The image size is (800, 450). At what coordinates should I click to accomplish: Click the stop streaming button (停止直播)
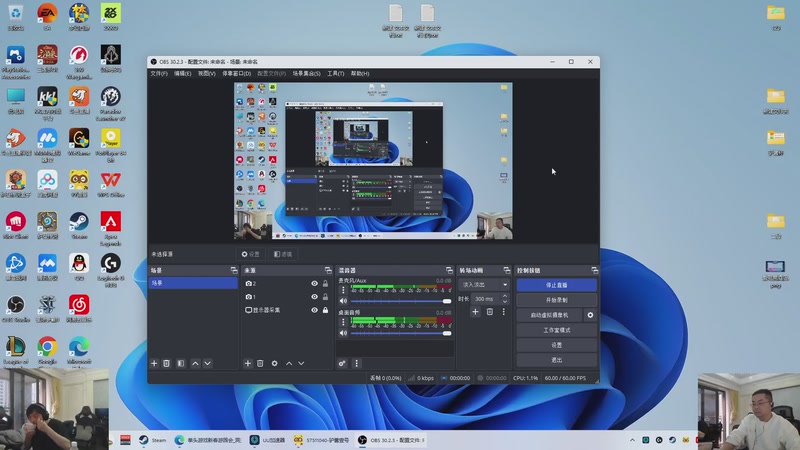(x=556, y=285)
